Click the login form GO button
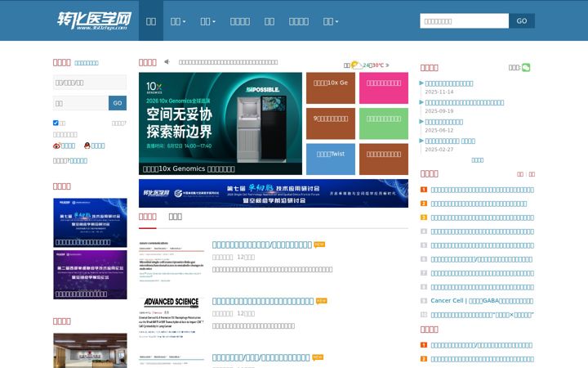588x368 pixels. (118, 103)
